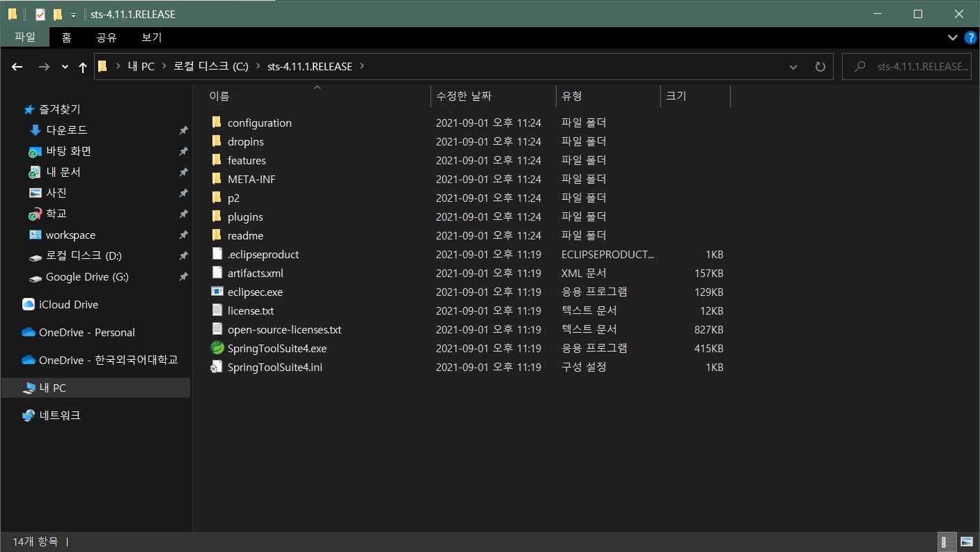Switch to large icons view layout
The height and width of the screenshot is (552, 980).
967,542
